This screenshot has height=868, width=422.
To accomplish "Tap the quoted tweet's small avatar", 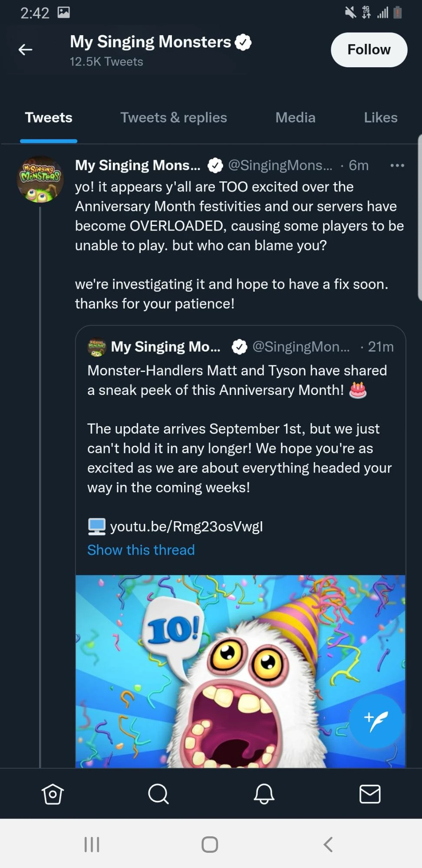I will pos(97,347).
